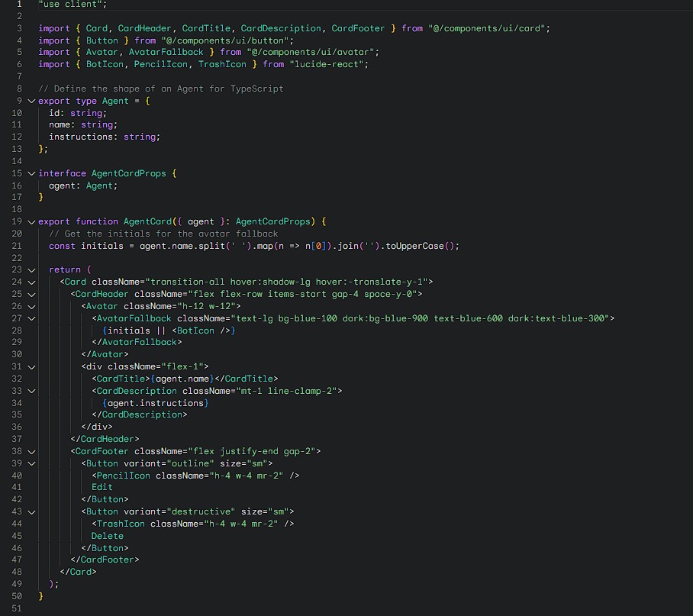Click the AvatarFallback name in the import
The image size is (693, 616).
pos(166,52)
